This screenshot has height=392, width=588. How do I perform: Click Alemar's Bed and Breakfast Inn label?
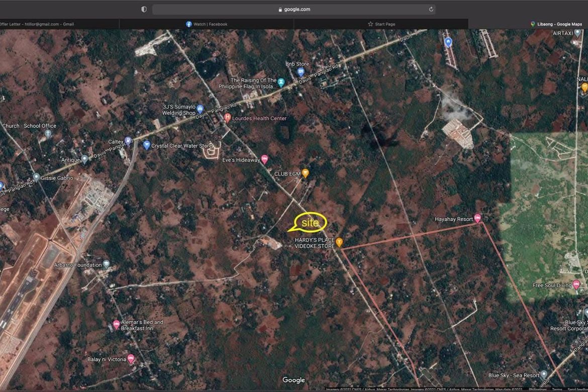(x=142, y=325)
